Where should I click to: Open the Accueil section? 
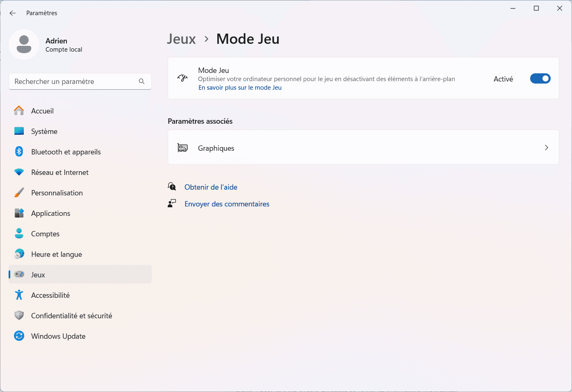(80, 111)
